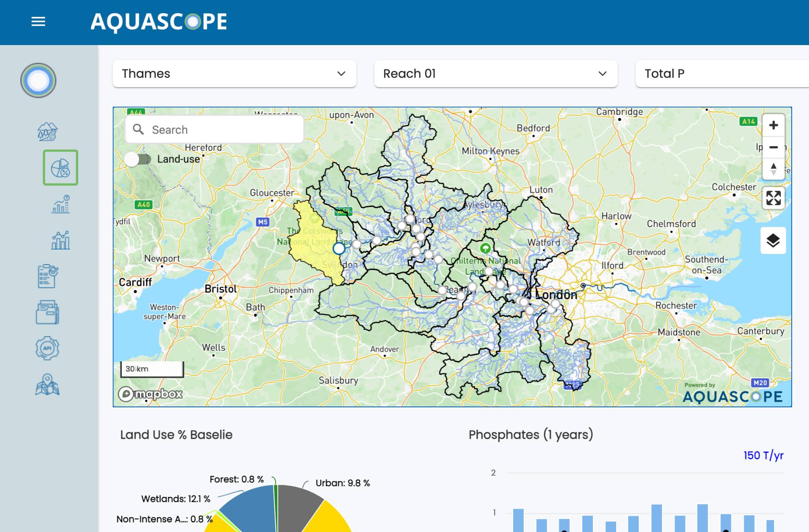Click the circular Aquascope sidebar logo
809x532 pixels.
click(38, 80)
